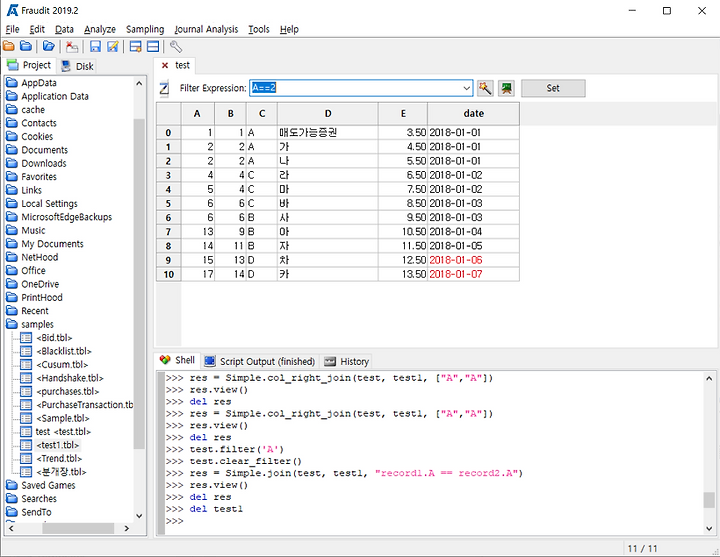This screenshot has height=557, width=720.
Task: Click the Bid.tbl table icon
Action: point(26,338)
